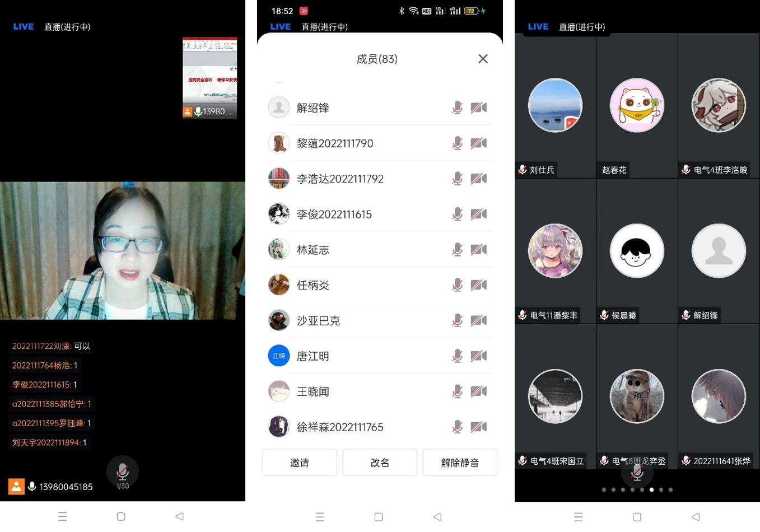
Task: Open recent apps menu on right screen
Action: 579,517
